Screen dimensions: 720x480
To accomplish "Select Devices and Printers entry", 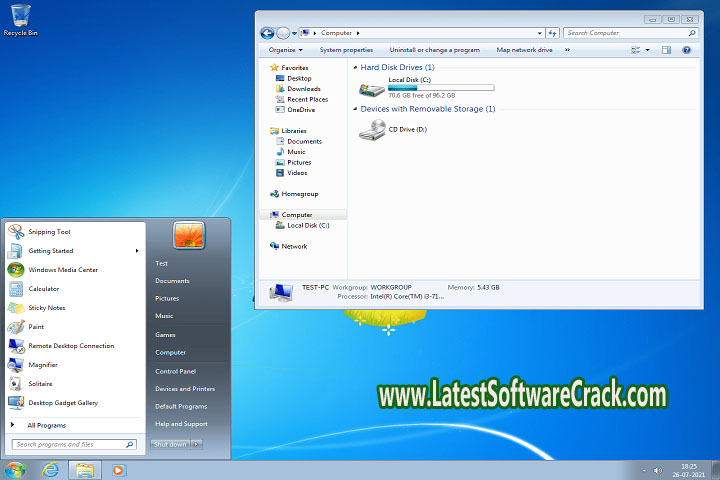I will [x=185, y=389].
